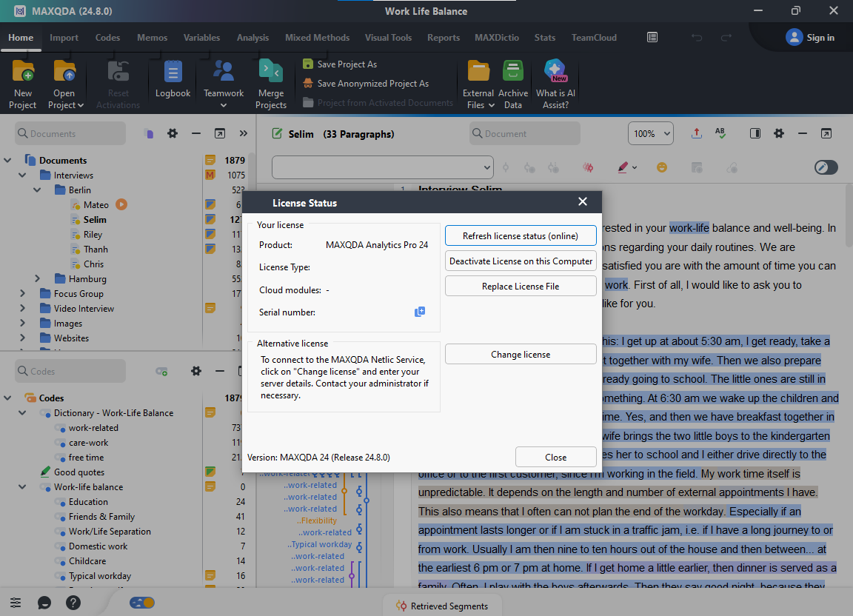Pop out Documents panel window icon

pyautogui.click(x=220, y=133)
